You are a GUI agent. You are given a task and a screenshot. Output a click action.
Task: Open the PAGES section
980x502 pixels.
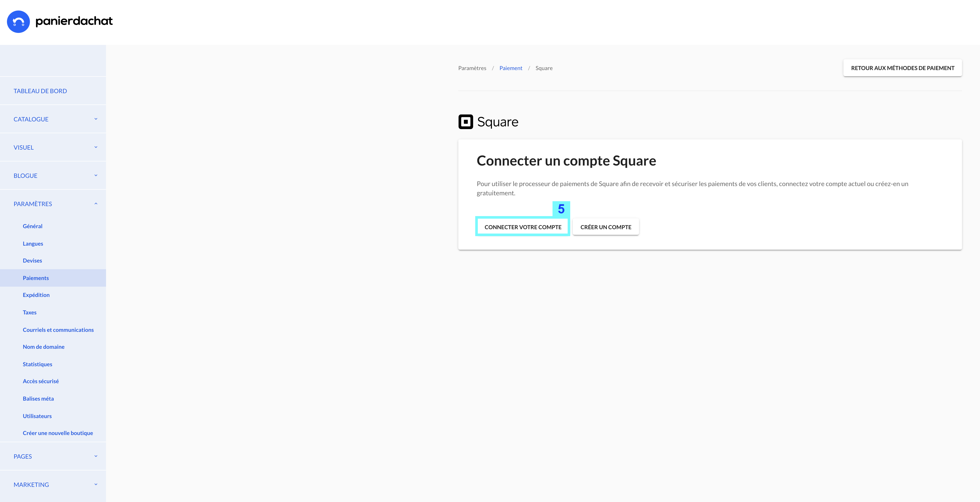coord(23,456)
